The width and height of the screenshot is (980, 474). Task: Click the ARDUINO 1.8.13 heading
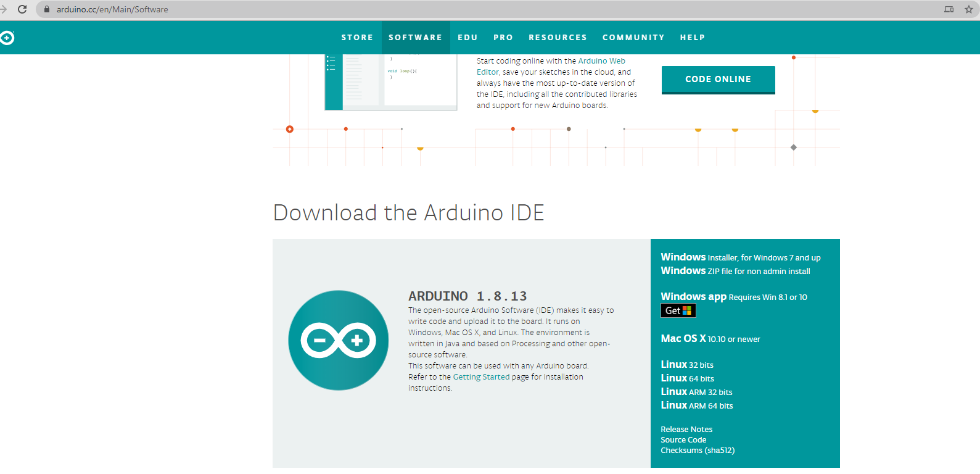click(x=467, y=296)
